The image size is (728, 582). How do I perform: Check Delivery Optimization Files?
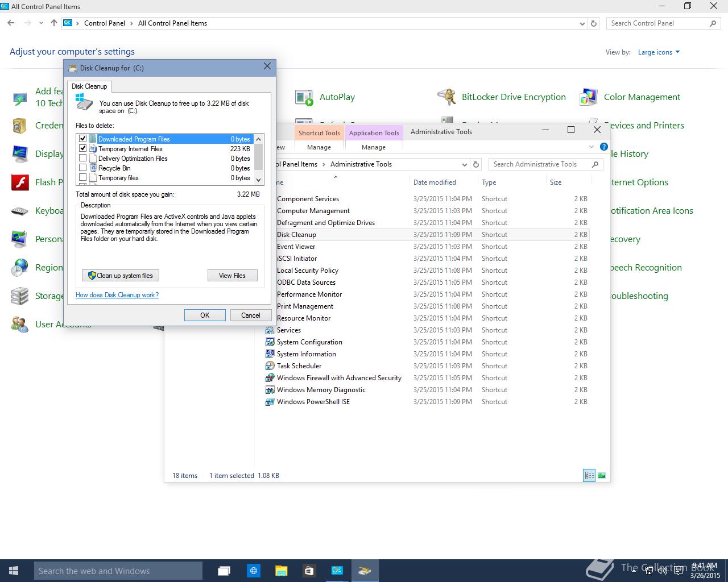click(83, 158)
